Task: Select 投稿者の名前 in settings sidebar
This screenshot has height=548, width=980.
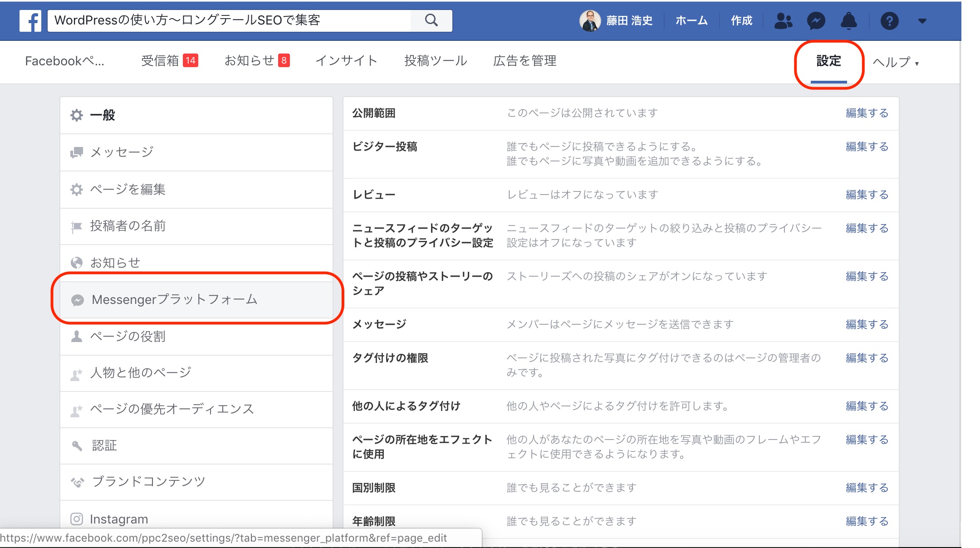Action: [196, 226]
